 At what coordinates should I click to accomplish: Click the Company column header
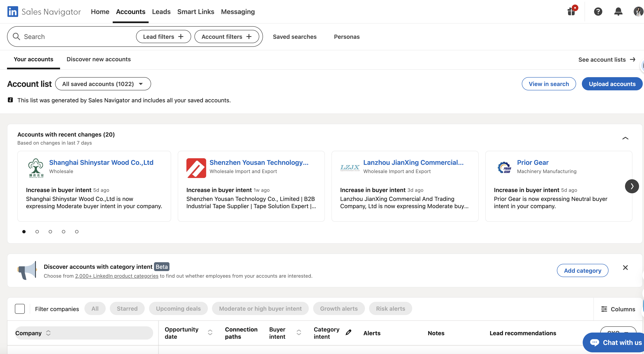coord(84,333)
